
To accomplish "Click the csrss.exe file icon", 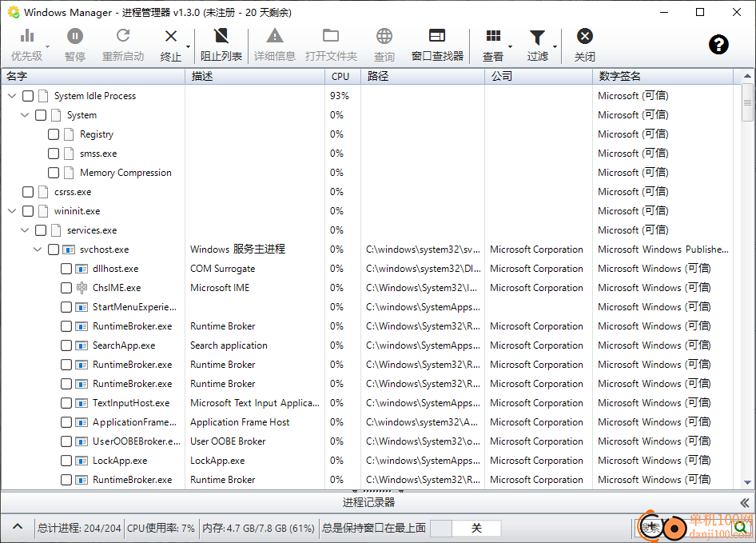I will pyautogui.click(x=43, y=192).
